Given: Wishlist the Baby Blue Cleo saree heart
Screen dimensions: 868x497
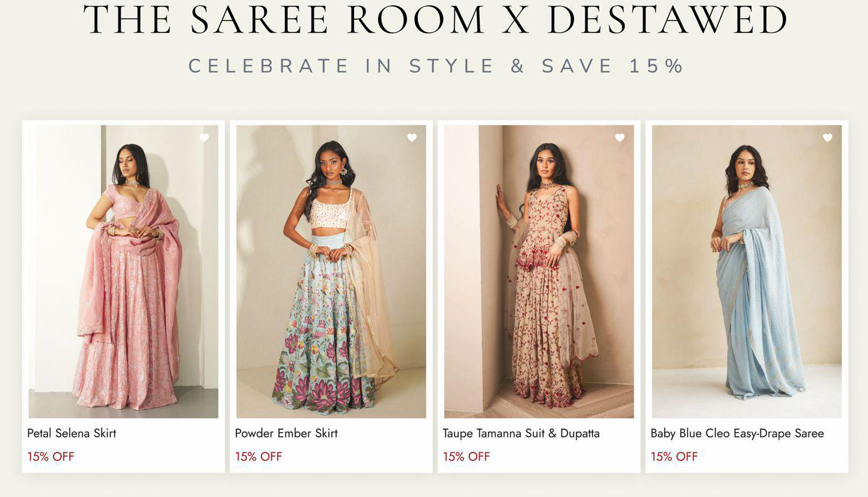Looking at the screenshot, I should tap(828, 138).
